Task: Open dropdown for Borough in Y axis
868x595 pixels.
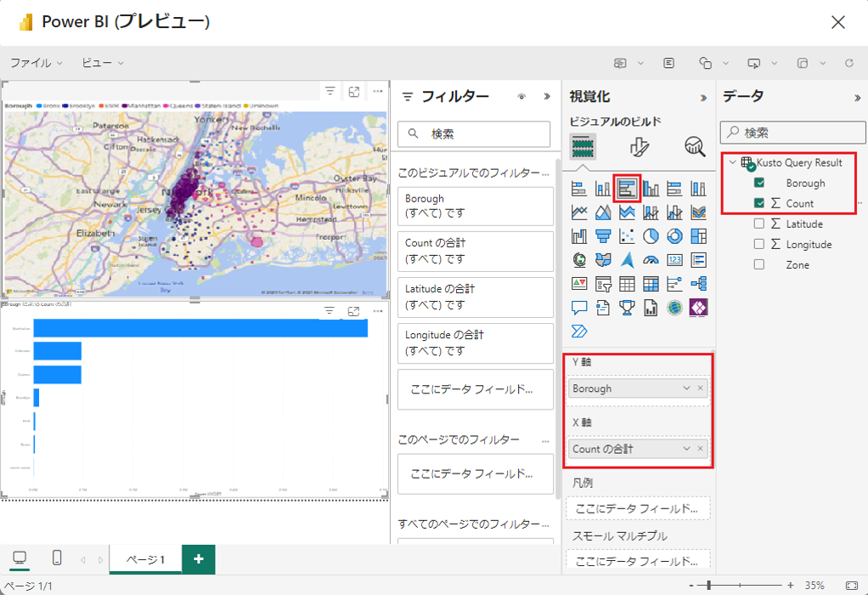Action: [x=686, y=388]
